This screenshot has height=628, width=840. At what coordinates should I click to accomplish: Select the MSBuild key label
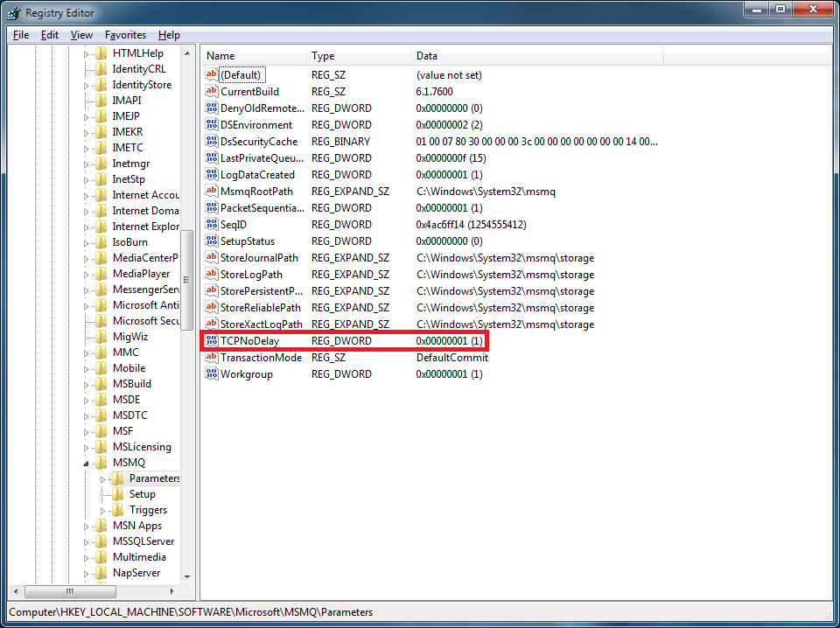pos(132,384)
